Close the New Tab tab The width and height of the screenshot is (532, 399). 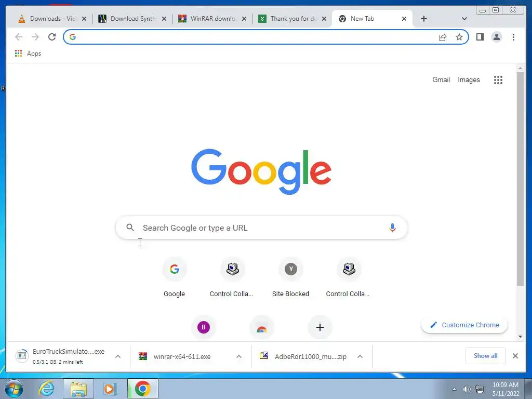pos(404,19)
